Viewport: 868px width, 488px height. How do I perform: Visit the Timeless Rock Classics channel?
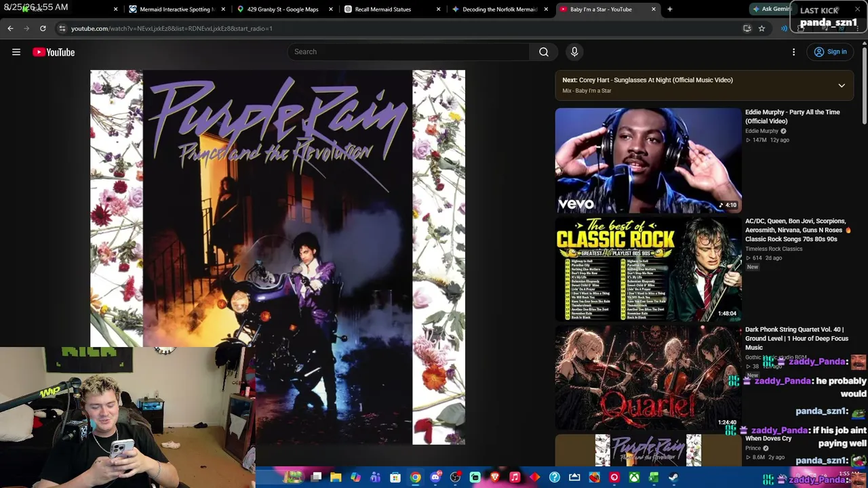coord(774,249)
